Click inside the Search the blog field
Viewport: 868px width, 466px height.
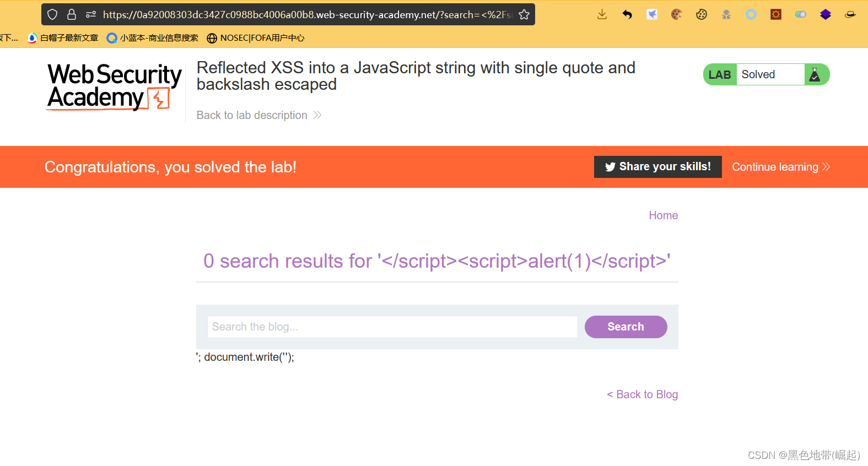point(392,327)
